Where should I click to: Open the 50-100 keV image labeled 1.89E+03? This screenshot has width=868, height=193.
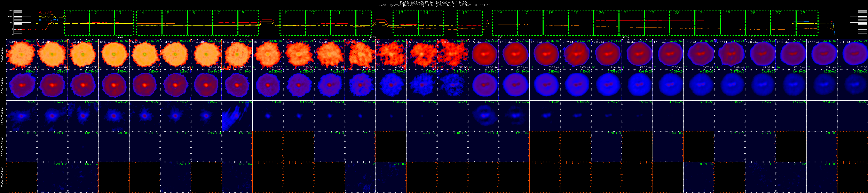click(x=52, y=177)
